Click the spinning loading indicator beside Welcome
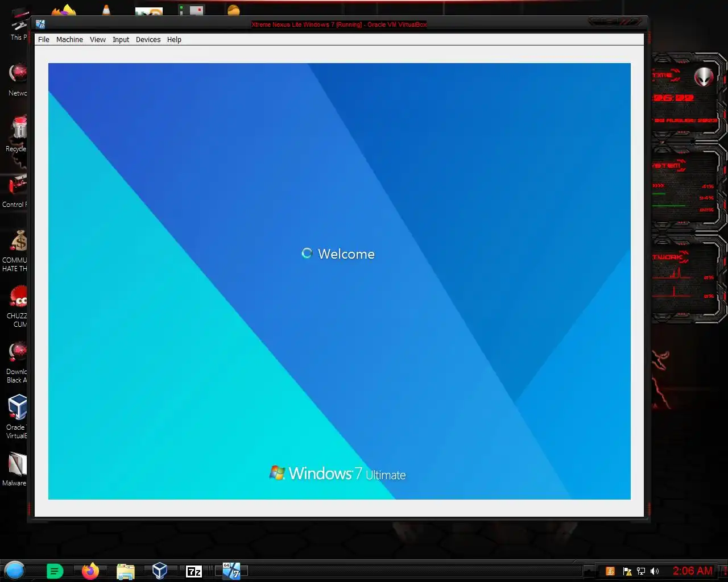Viewport: 728px width, 582px height. pyautogui.click(x=307, y=253)
